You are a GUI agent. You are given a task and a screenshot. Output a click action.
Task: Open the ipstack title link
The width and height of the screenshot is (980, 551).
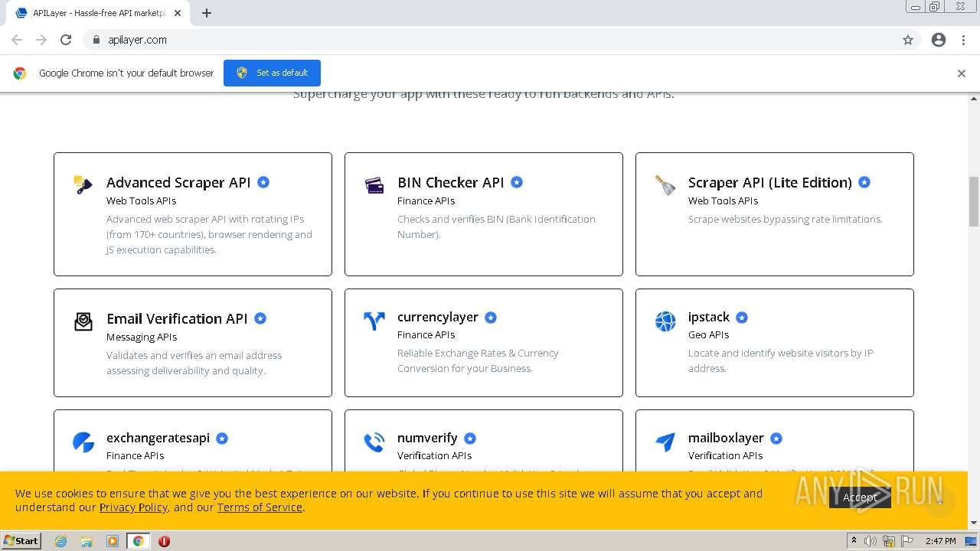click(709, 317)
